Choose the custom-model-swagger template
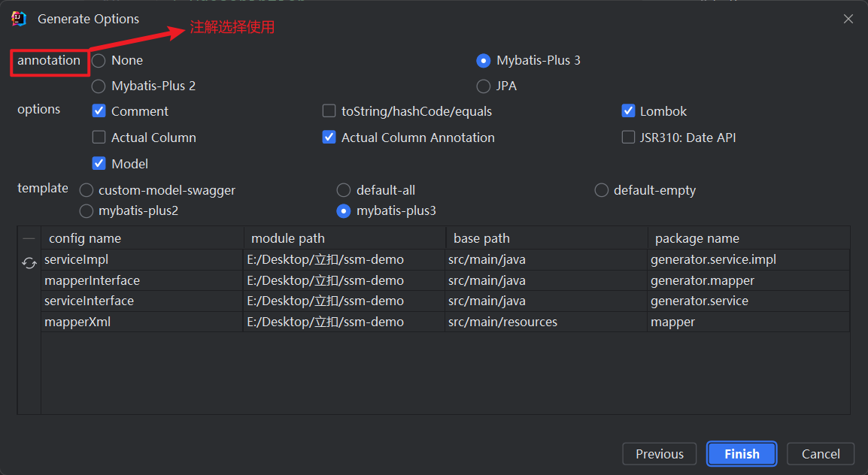 click(86, 190)
